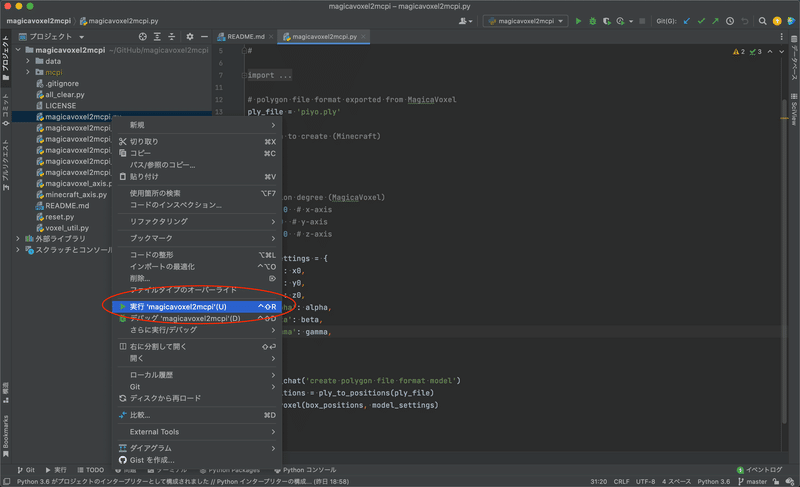Choose コピー from the context menu
This screenshot has height=487, width=800.
click(x=197, y=153)
